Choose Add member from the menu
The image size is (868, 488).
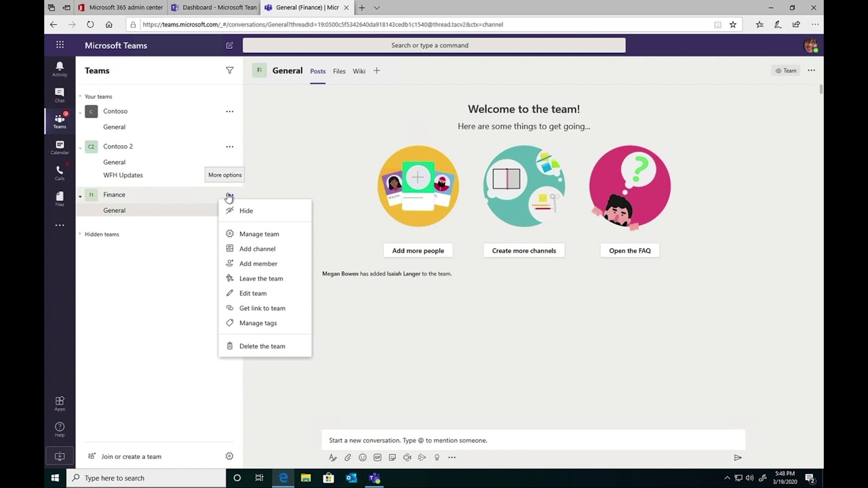point(264,264)
